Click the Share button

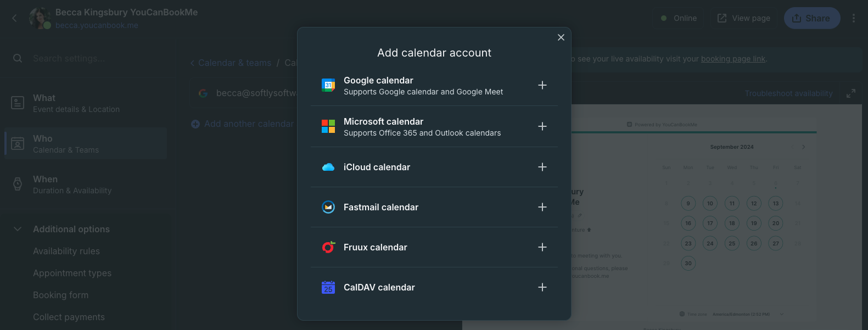[811, 18]
